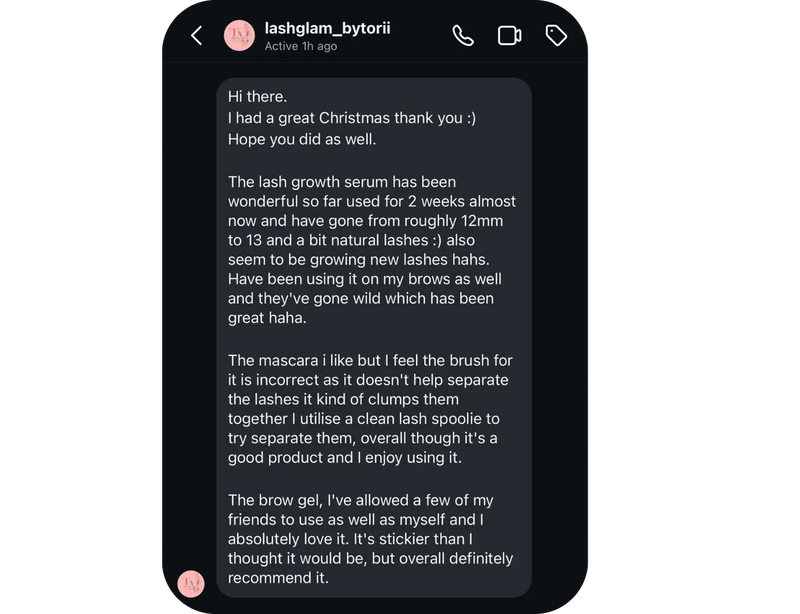Open the lashglam_bytorii username link
The height and width of the screenshot is (614, 800).
point(327,28)
